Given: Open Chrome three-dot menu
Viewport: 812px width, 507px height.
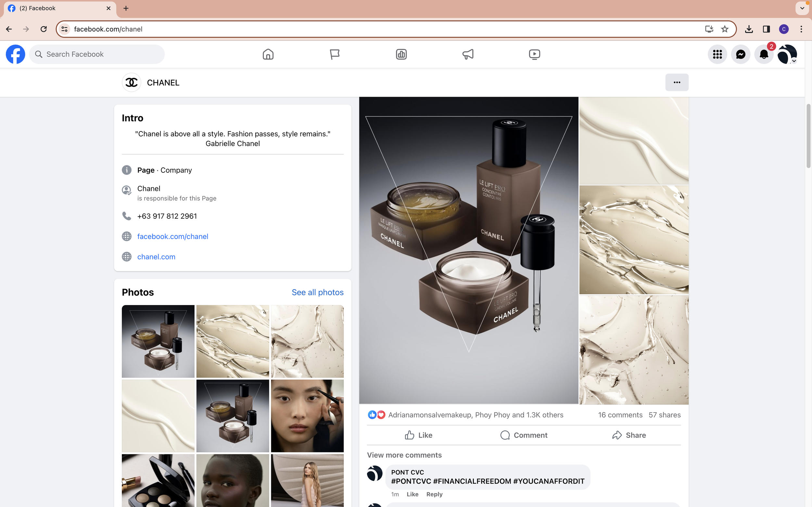Looking at the screenshot, I should tap(801, 29).
